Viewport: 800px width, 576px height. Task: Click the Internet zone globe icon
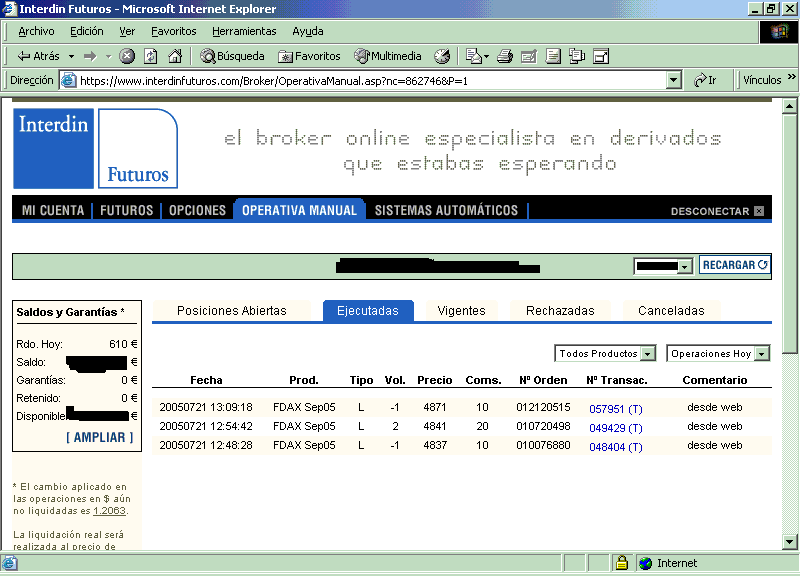pyautogui.click(x=646, y=563)
